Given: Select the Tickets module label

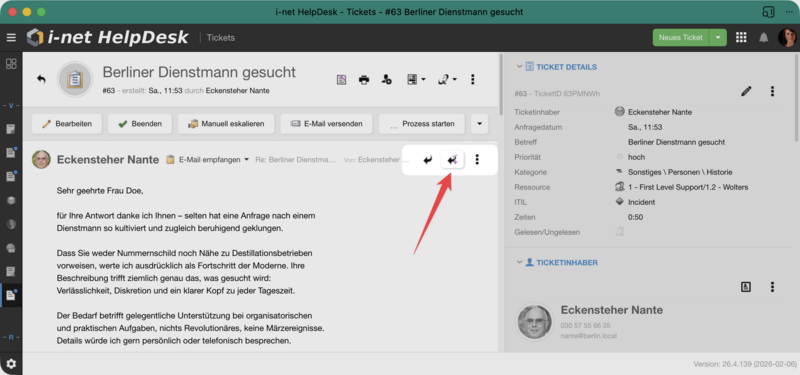Looking at the screenshot, I should [x=221, y=38].
